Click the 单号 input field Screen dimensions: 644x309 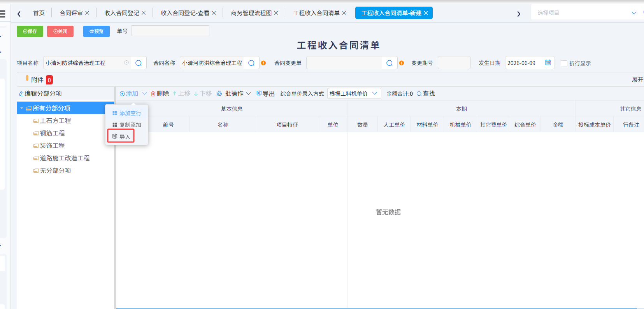coord(170,31)
